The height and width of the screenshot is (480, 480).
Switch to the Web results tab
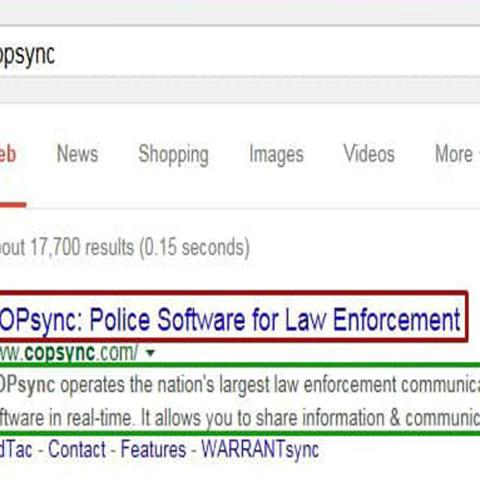(x=8, y=154)
